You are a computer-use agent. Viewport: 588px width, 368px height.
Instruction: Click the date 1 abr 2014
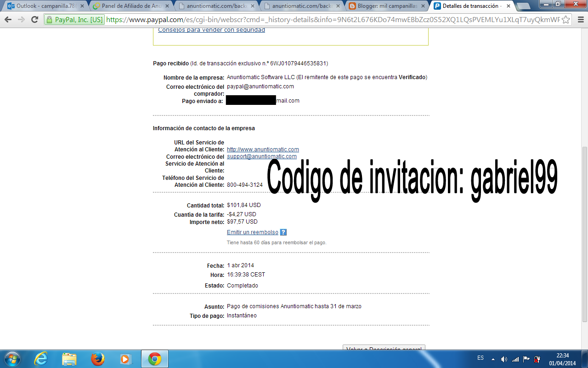point(240,265)
